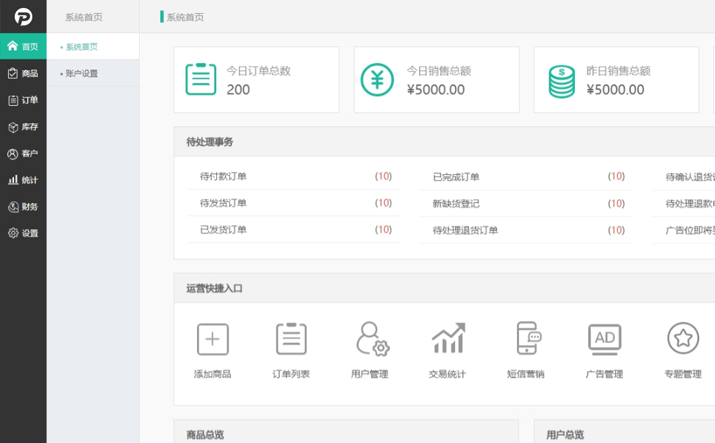Open the 短信营销 phone icon
715x443 pixels.
point(526,339)
